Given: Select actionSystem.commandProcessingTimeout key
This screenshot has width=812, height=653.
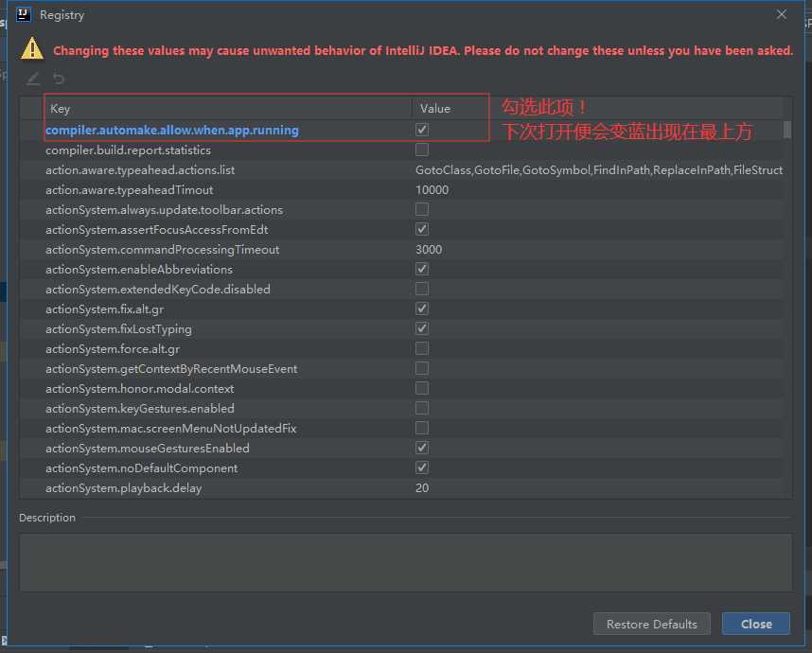Looking at the screenshot, I should [162, 250].
